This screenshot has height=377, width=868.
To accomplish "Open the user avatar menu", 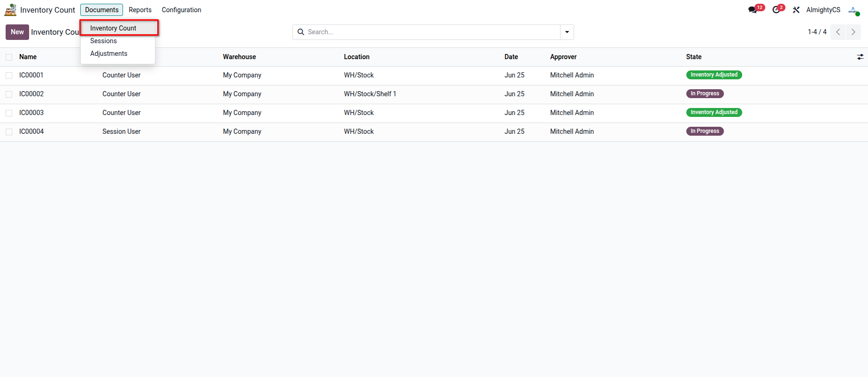I will click(x=854, y=10).
